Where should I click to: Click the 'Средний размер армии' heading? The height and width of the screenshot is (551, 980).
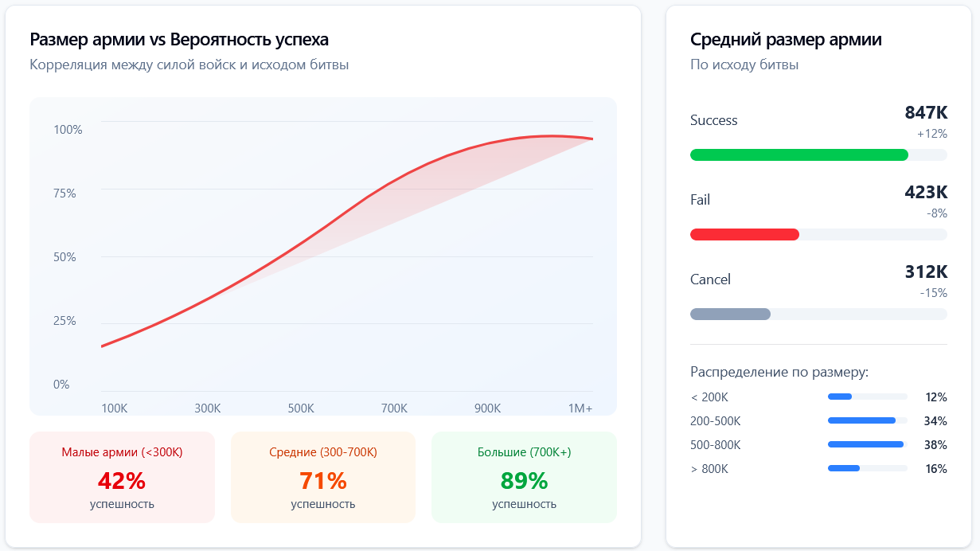[786, 40]
